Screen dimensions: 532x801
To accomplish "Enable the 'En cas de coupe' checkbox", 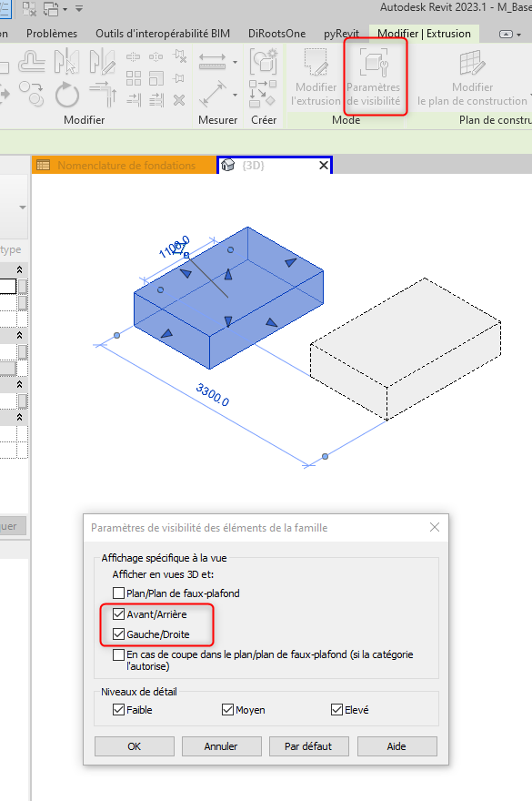I will [x=118, y=654].
